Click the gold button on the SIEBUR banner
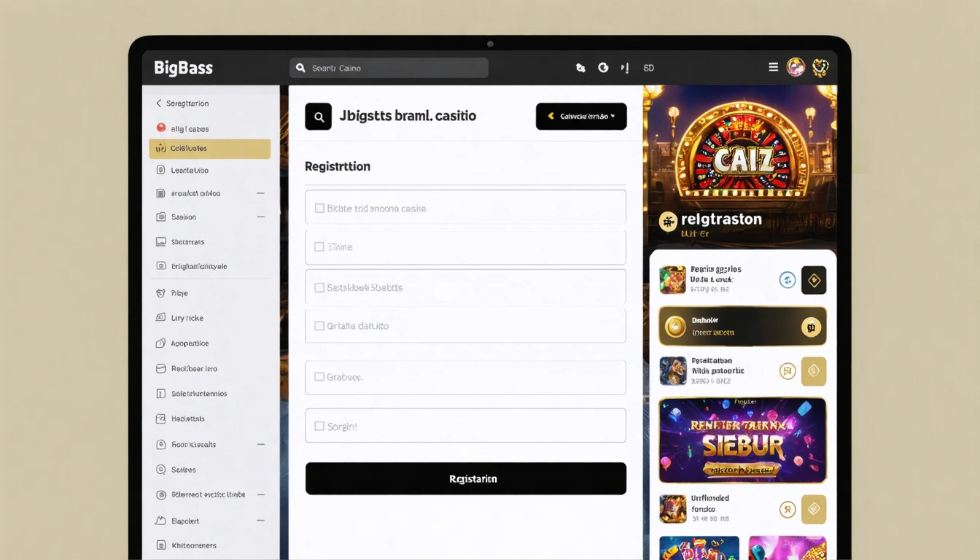The width and height of the screenshot is (980, 560). (x=742, y=470)
